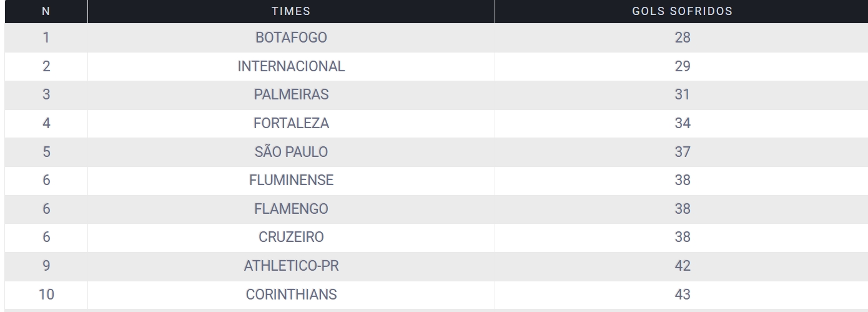Click the GOLS SOFRIDOS column header
This screenshot has width=868, height=312.
(683, 11)
